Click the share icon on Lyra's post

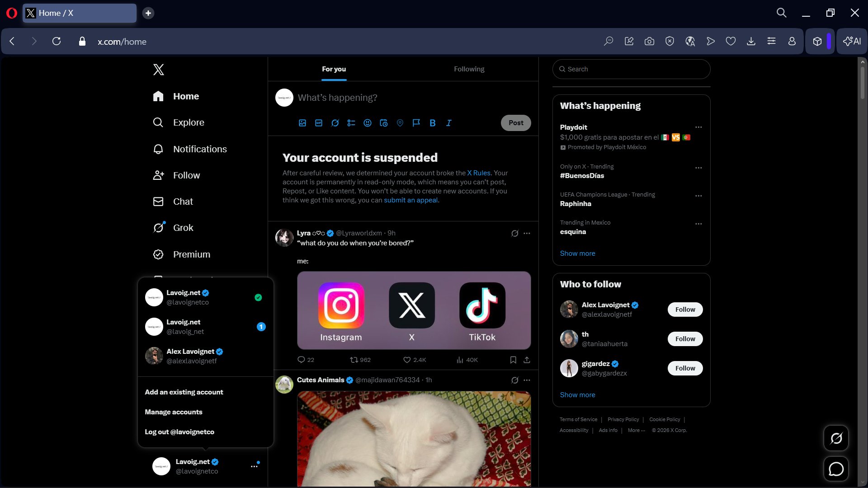(527, 360)
